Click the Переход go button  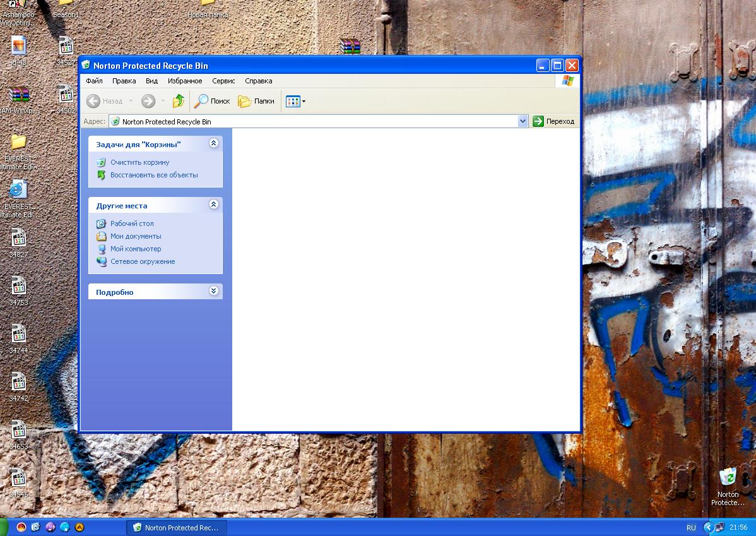coord(553,122)
